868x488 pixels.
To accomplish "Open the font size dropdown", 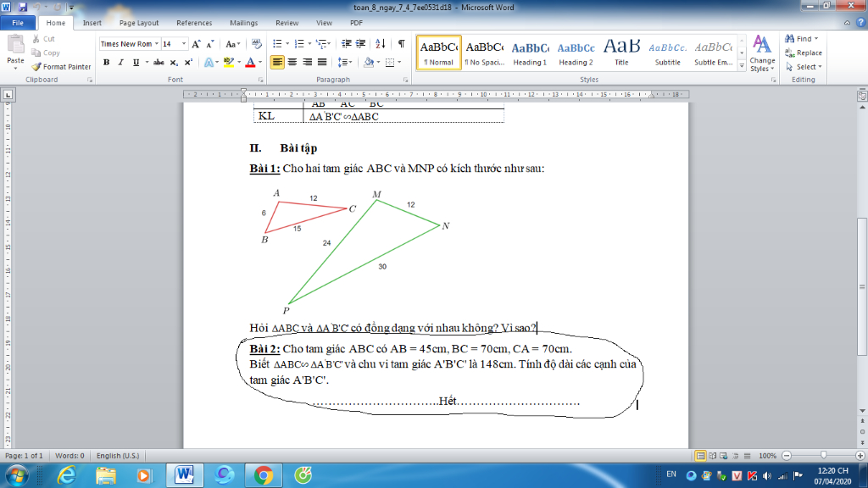I will pos(184,44).
